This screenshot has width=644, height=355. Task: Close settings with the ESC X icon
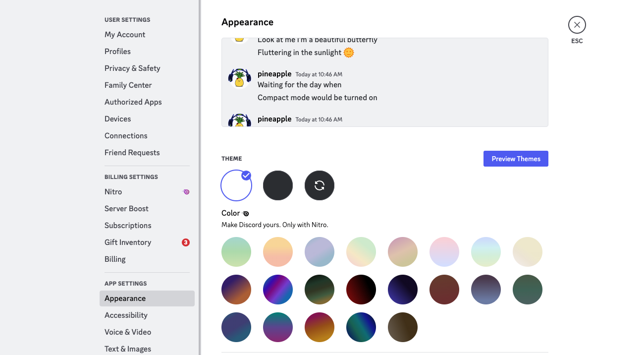pyautogui.click(x=577, y=25)
